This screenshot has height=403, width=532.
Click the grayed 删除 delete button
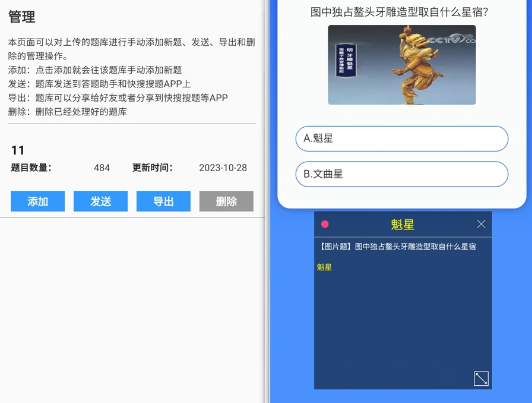click(x=226, y=201)
